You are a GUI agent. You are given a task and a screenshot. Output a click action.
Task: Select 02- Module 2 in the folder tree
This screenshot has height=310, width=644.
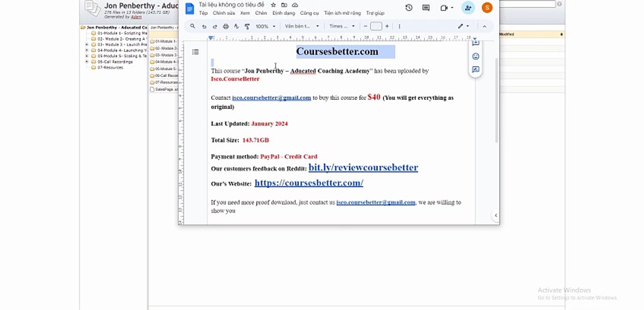pyautogui.click(x=119, y=39)
